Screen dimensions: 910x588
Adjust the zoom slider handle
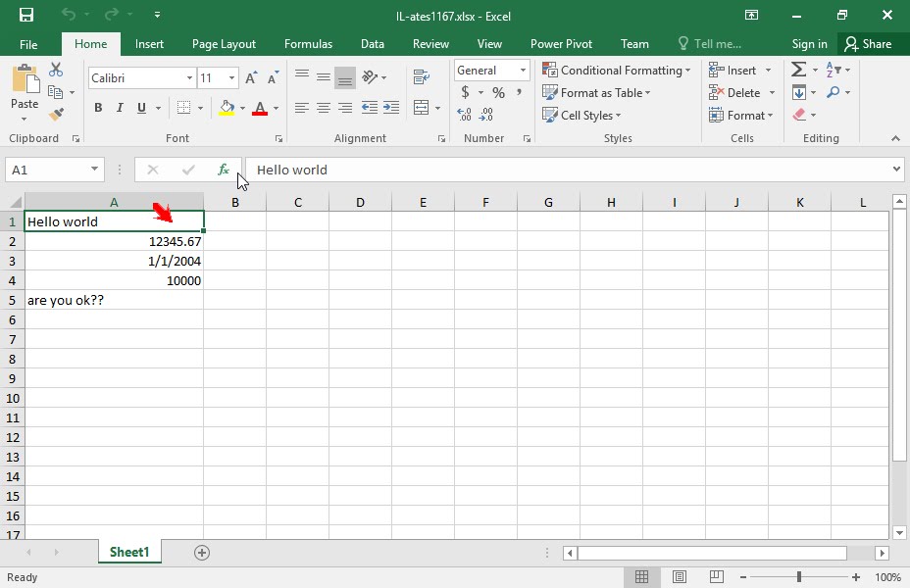799,577
